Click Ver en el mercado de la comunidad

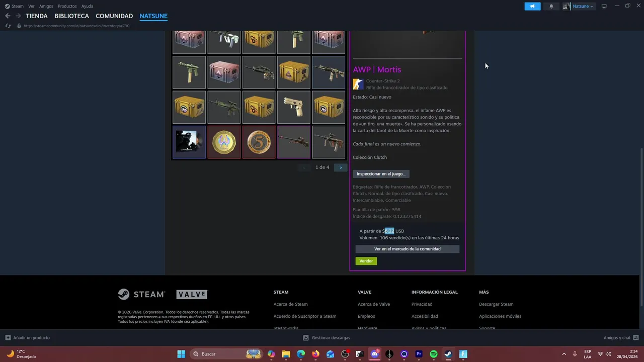tap(408, 249)
